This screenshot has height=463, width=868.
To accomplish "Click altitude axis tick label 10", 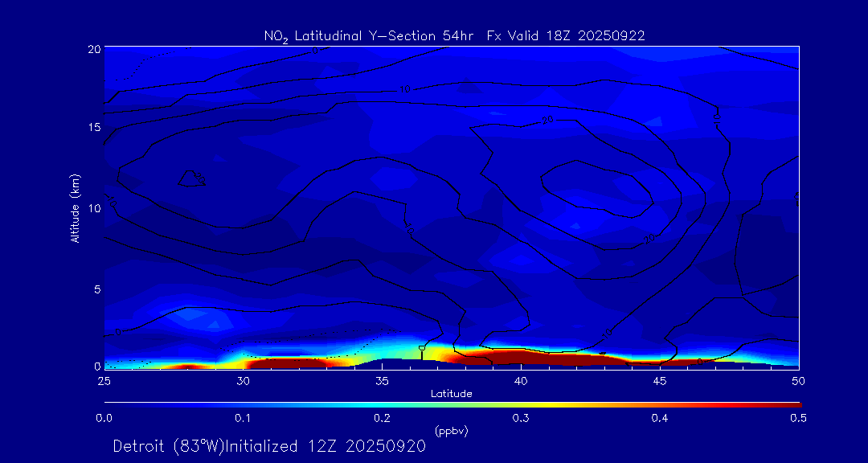I will tap(94, 207).
